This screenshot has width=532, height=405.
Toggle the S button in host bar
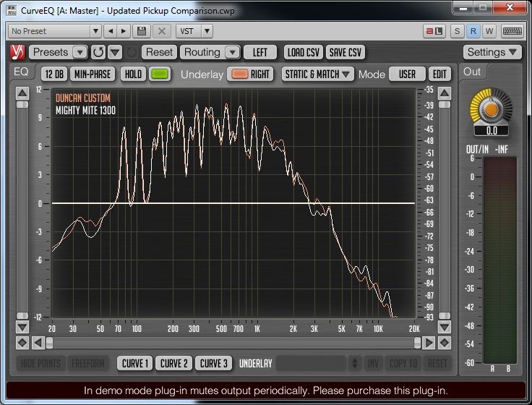457,31
